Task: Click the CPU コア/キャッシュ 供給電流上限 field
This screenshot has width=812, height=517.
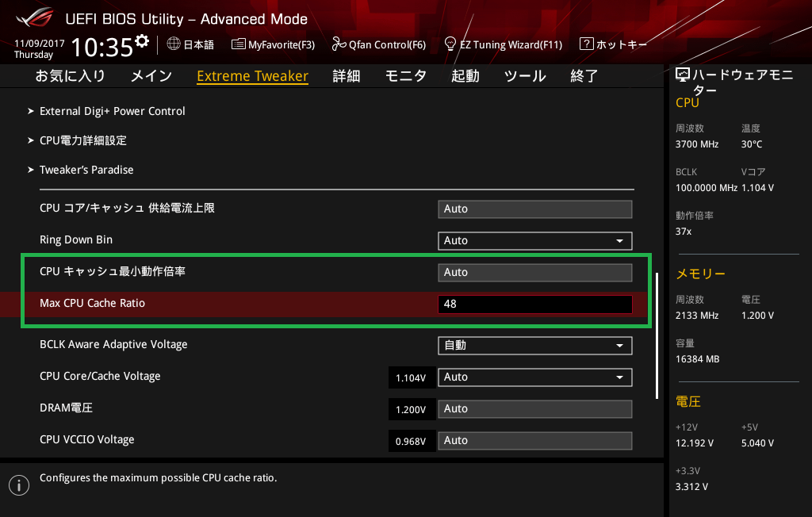Action: coord(535,209)
